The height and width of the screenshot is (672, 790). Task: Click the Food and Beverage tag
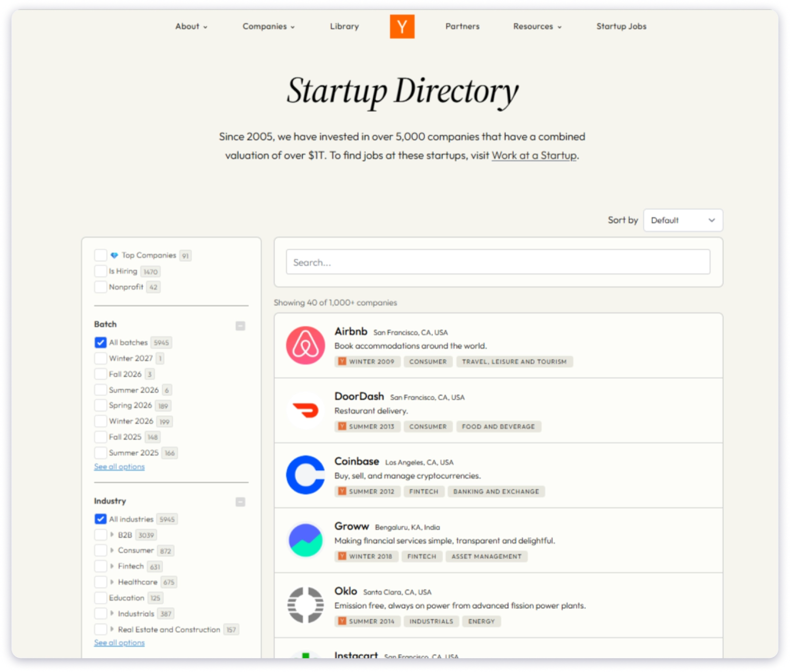[x=499, y=426]
